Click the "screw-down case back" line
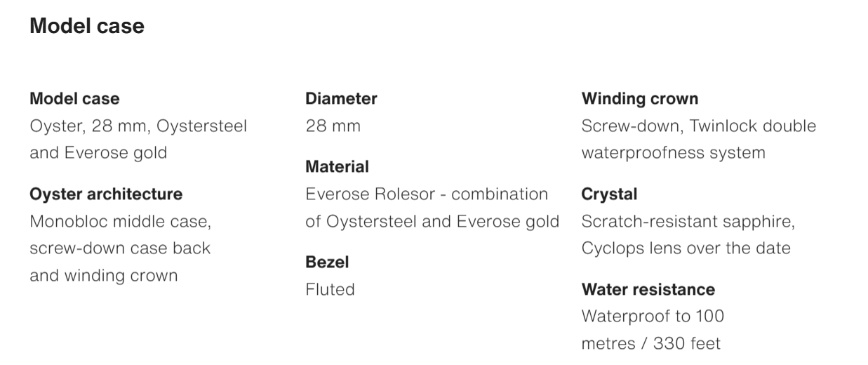868x365 pixels. click(x=120, y=248)
